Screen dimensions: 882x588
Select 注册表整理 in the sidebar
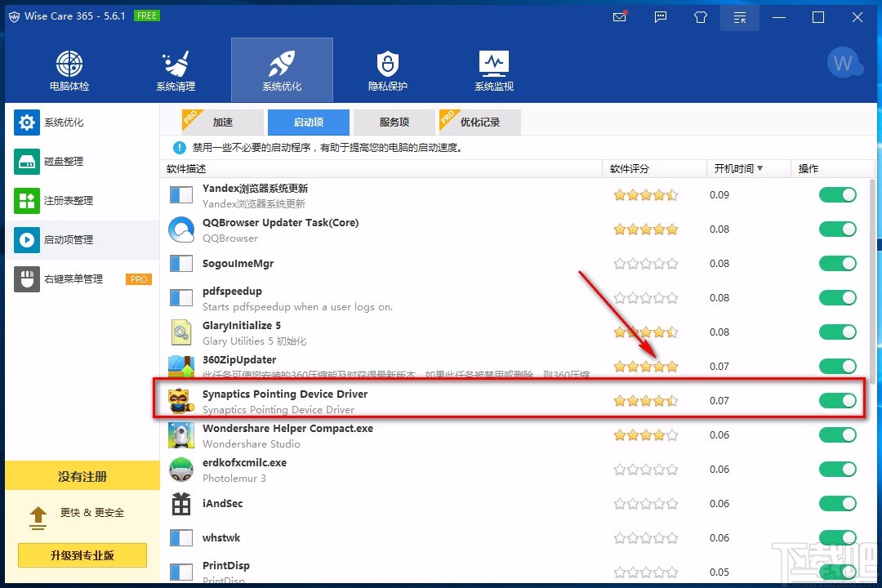pos(82,201)
